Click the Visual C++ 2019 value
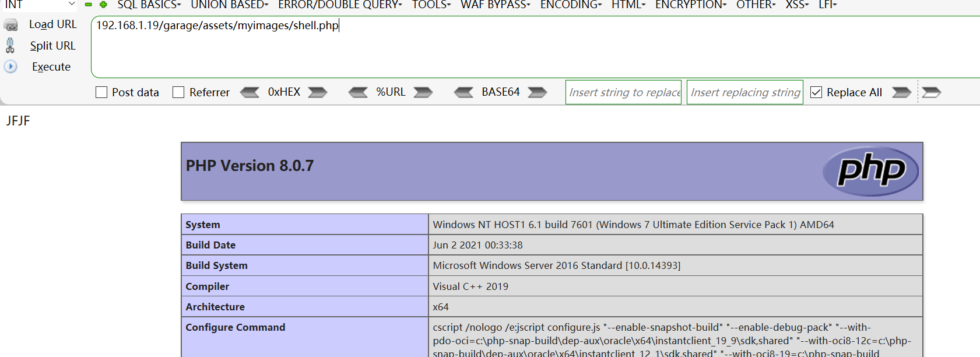This screenshot has width=980, height=357. tap(470, 286)
